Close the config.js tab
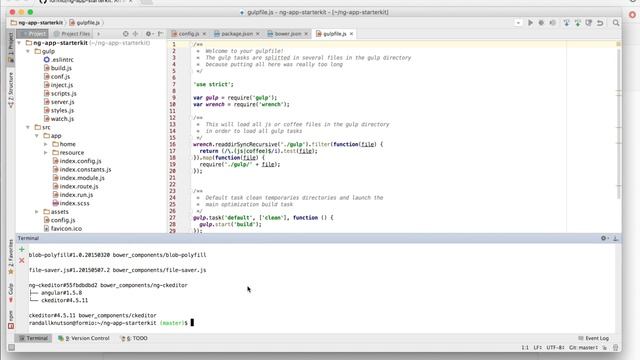The image size is (640, 360). [x=204, y=34]
